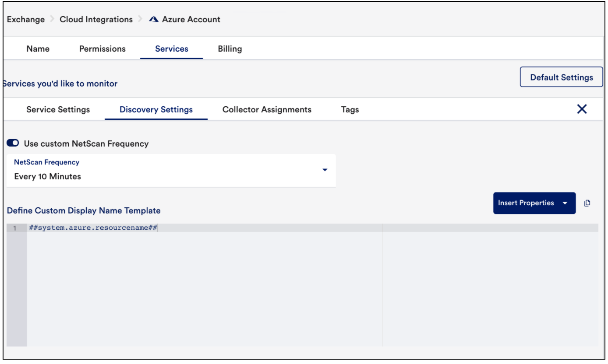Navigate to Cloud Integrations breadcrumb link
The image size is (608, 364).
tap(96, 19)
